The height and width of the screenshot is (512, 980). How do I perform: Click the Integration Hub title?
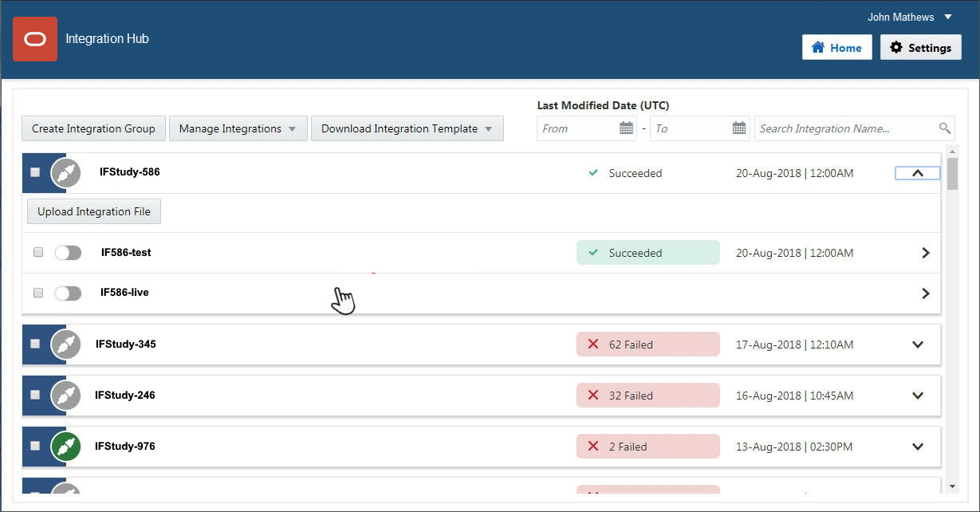pos(107,38)
